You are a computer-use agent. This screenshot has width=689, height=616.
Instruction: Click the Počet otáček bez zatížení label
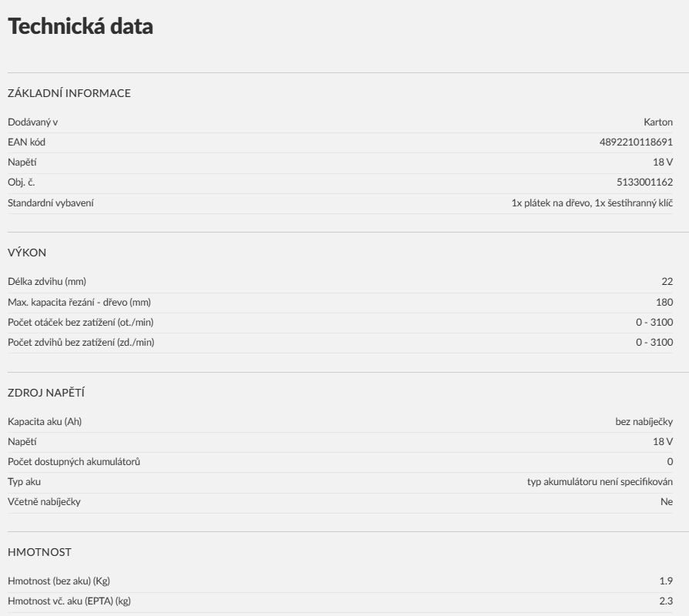pyautogui.click(x=80, y=322)
